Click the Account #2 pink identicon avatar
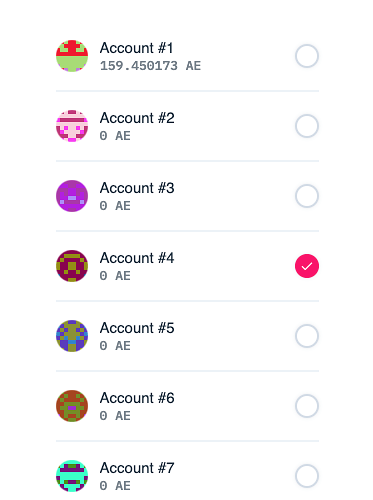Viewport: 373px width, 500px height. pos(72,126)
